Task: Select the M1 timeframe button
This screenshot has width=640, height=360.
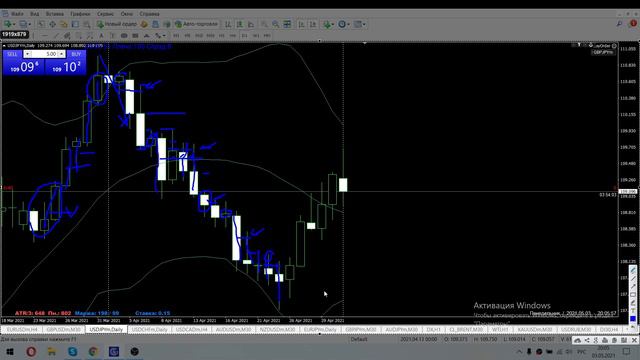Action: click(x=176, y=36)
